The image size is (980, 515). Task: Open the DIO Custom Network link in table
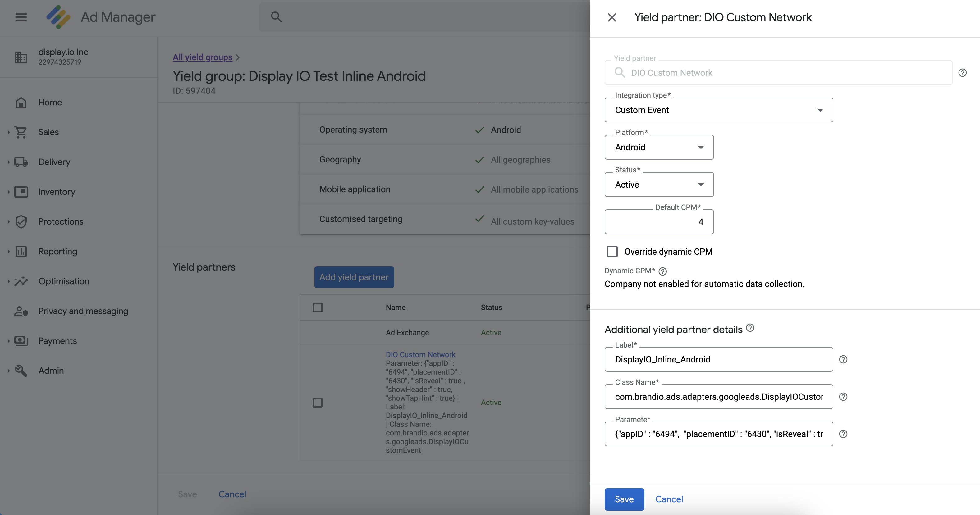pyautogui.click(x=420, y=354)
